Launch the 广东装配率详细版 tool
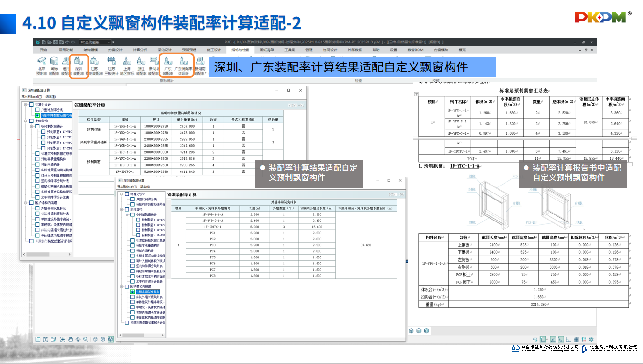Viewport: 643px width, 364px height. [x=184, y=66]
